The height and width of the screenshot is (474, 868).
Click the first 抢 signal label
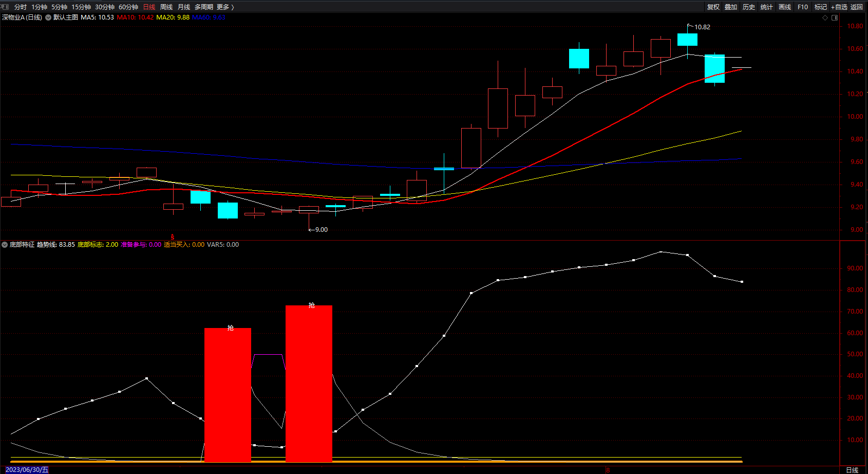pyautogui.click(x=231, y=327)
